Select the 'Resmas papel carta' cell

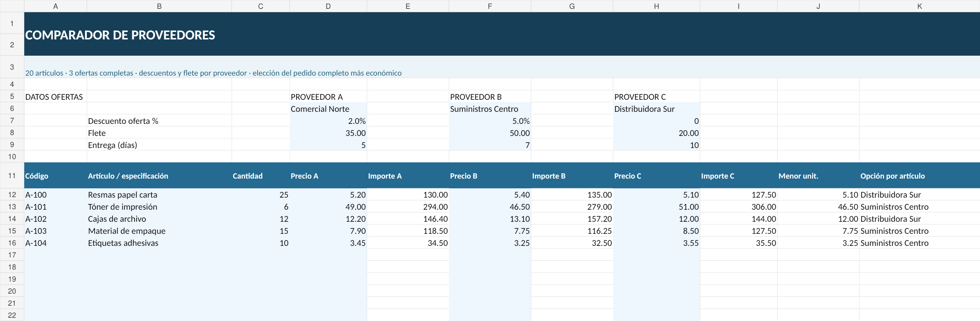(x=159, y=194)
